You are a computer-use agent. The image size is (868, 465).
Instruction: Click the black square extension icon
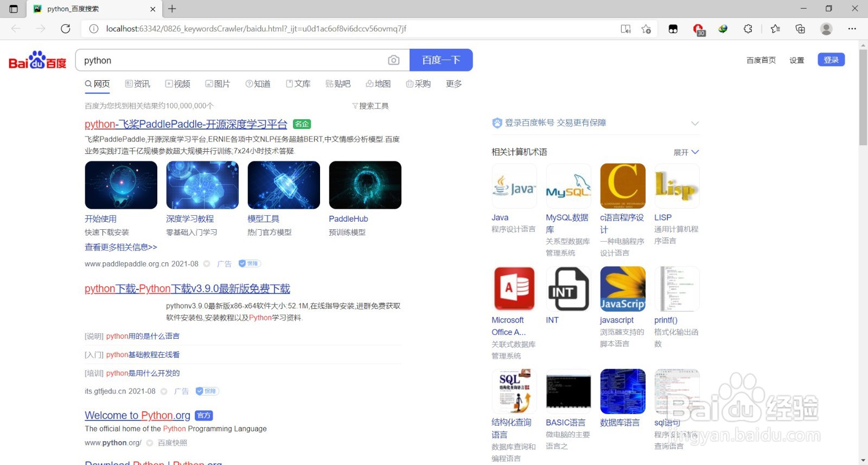[x=673, y=29]
